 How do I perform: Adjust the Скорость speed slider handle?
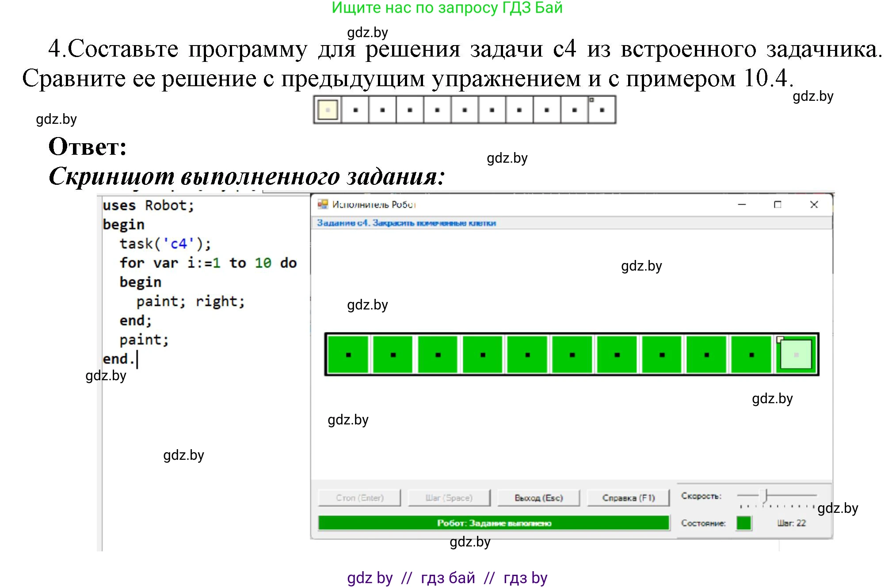point(763,495)
